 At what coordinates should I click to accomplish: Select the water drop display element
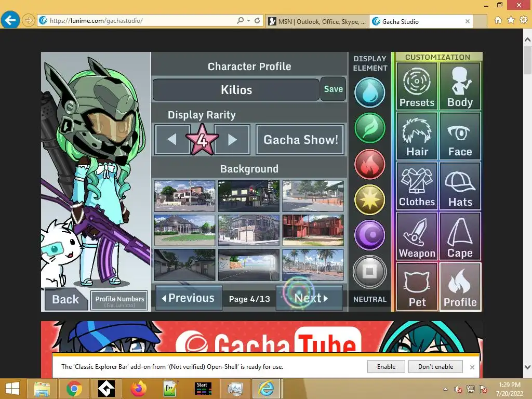point(369,92)
